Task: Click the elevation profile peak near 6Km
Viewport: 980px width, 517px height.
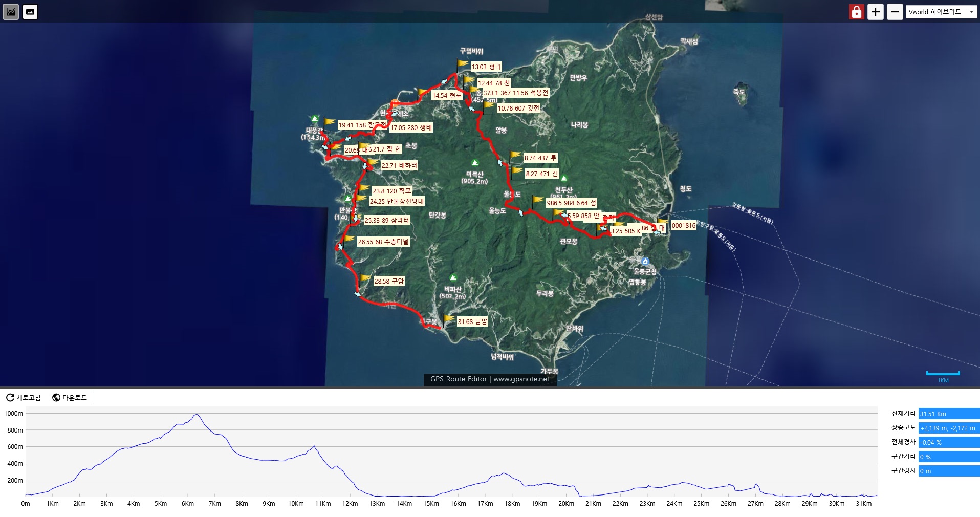Action: [x=197, y=415]
